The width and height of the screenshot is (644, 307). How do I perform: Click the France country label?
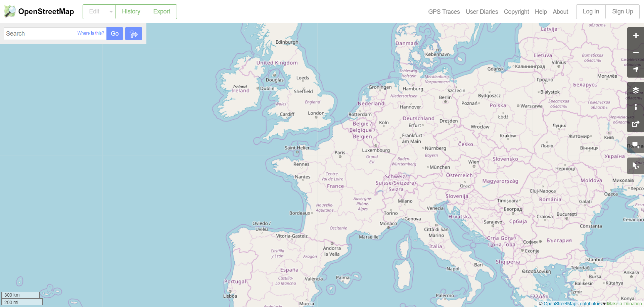pos(335,186)
